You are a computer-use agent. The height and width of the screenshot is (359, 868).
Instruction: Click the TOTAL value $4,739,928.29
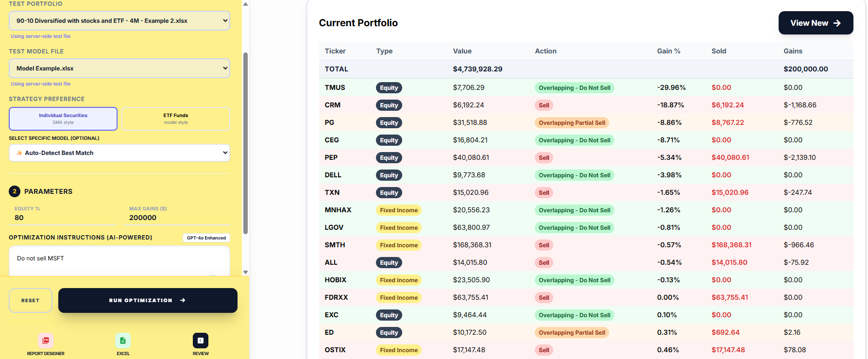[477, 69]
